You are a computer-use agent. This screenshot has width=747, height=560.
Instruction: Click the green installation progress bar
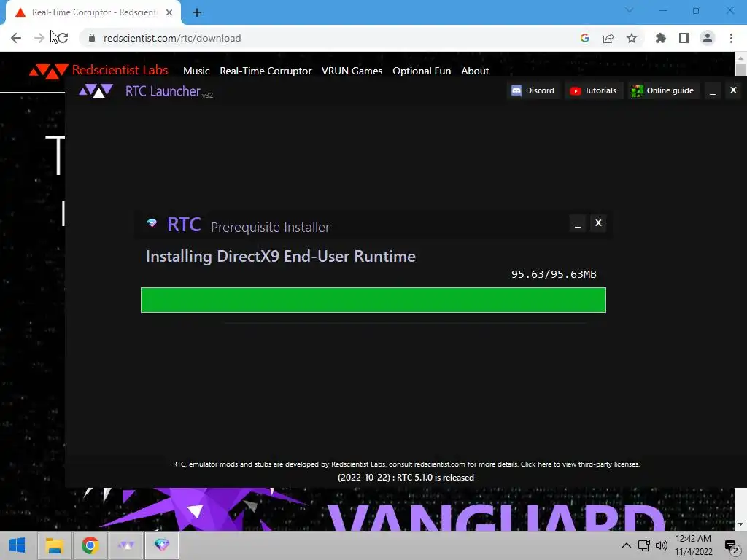pos(373,300)
